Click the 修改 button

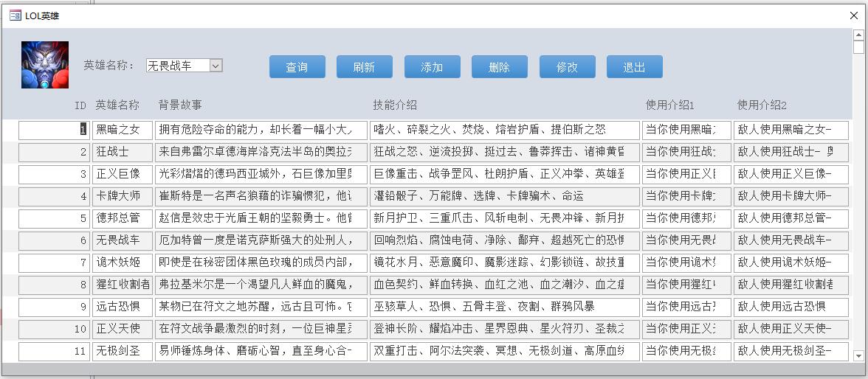pos(568,67)
